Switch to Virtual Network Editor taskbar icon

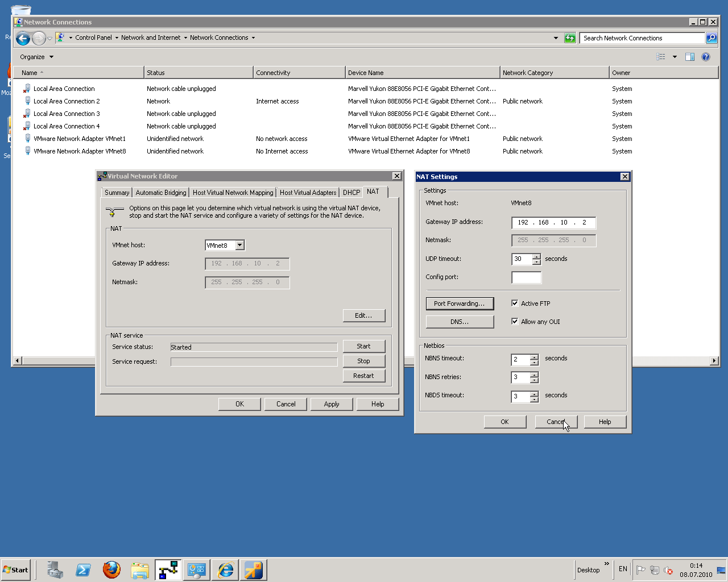point(168,569)
